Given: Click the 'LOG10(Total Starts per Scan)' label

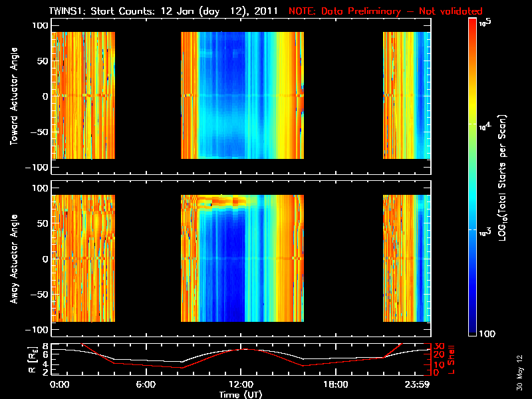Looking at the screenshot, I should (x=503, y=178).
